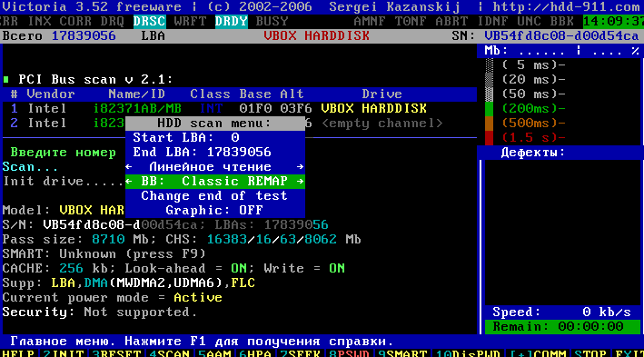Image resolution: width=644 pixels, height=357 pixels.
Task: Click the green 200ms legend color block
Action: pyautogui.click(x=489, y=108)
